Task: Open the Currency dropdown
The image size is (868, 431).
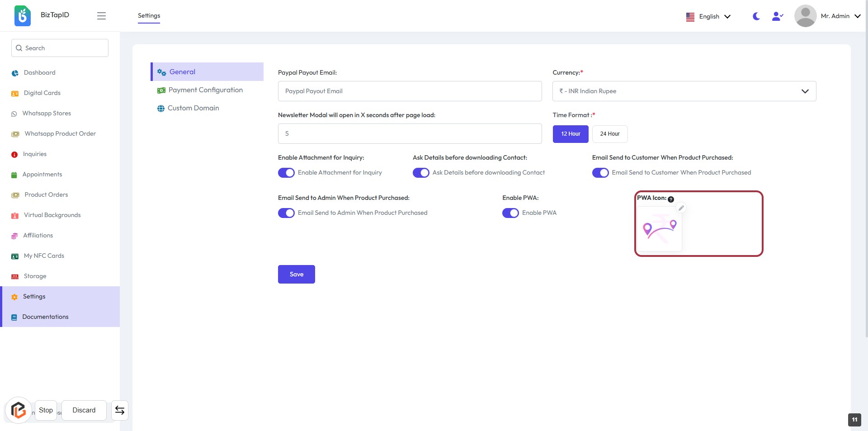Action: [684, 91]
